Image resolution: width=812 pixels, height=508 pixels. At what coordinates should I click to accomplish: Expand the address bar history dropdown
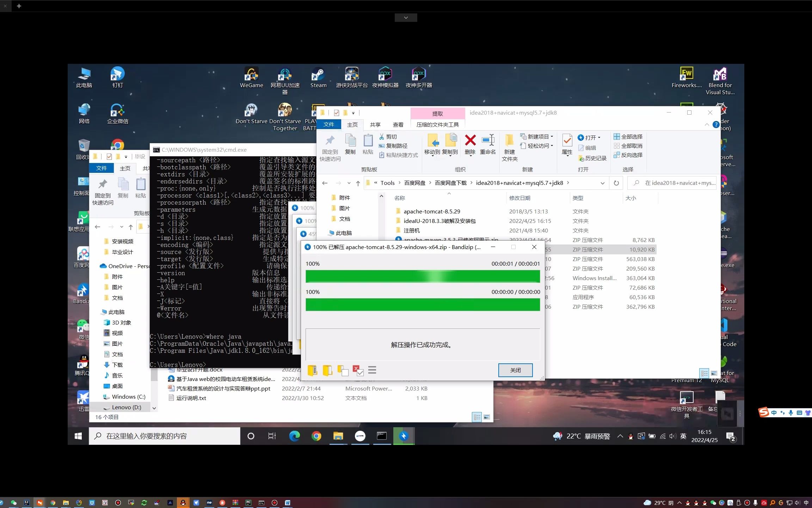[602, 183]
